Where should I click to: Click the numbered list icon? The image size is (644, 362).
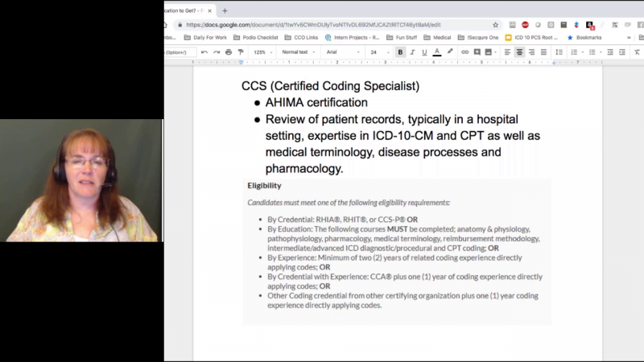574,52
